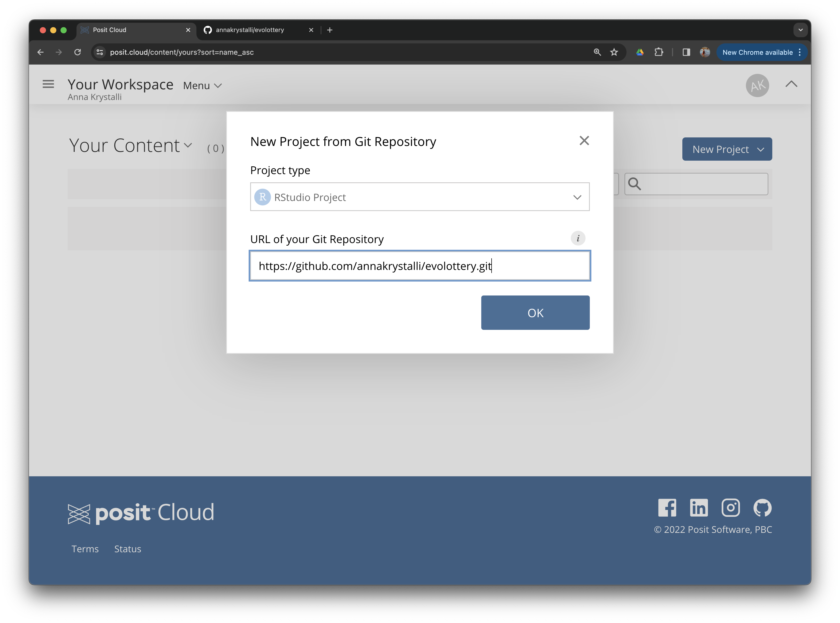Viewport: 840px width, 623px height.
Task: Open the GitHub link in footer
Action: (x=762, y=508)
